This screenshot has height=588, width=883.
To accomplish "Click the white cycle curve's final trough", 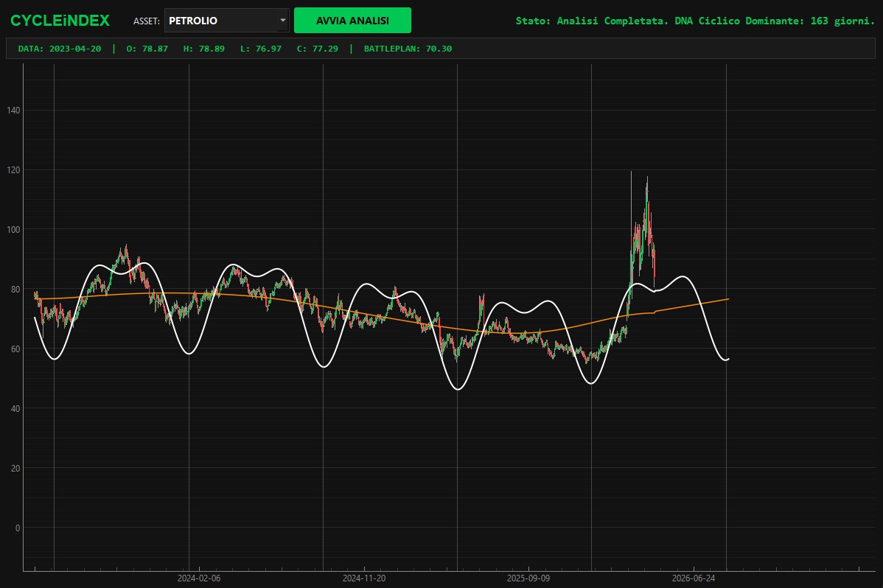I will pyautogui.click(x=726, y=360).
